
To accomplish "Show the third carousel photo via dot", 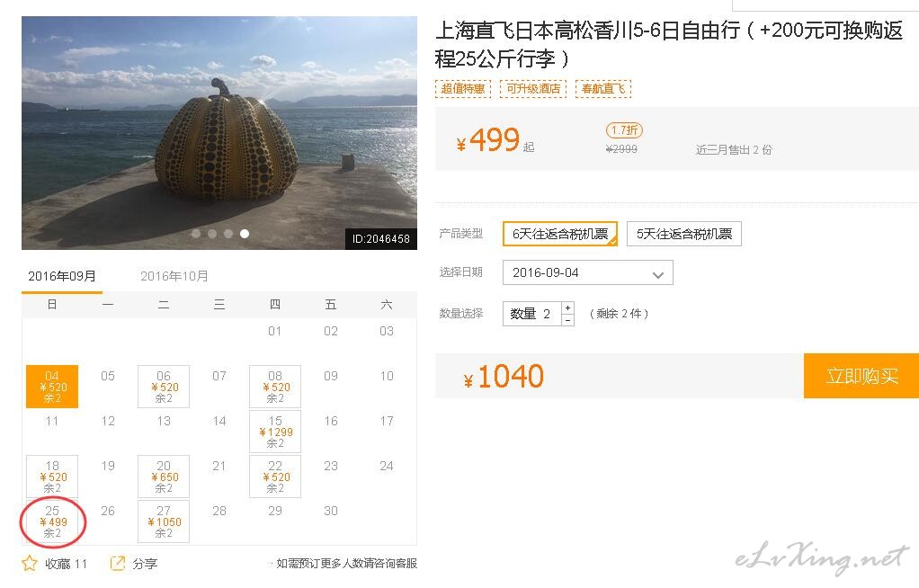I will 228,234.
